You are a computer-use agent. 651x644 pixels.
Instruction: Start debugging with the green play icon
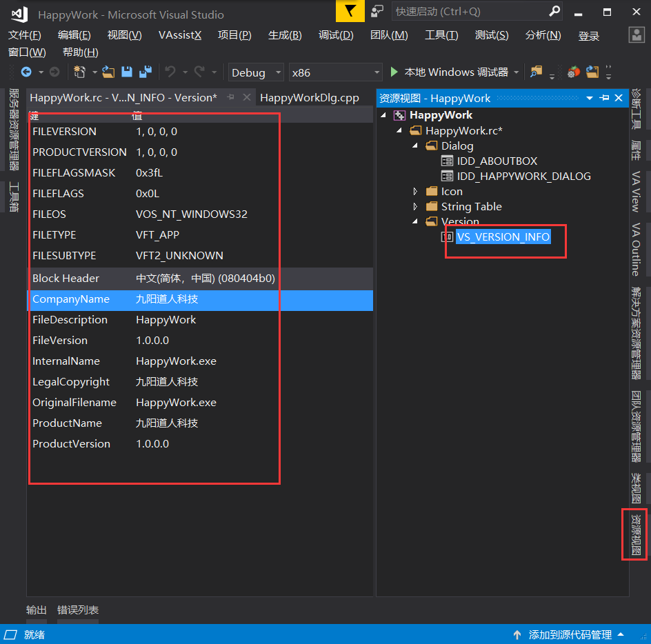pyautogui.click(x=394, y=72)
